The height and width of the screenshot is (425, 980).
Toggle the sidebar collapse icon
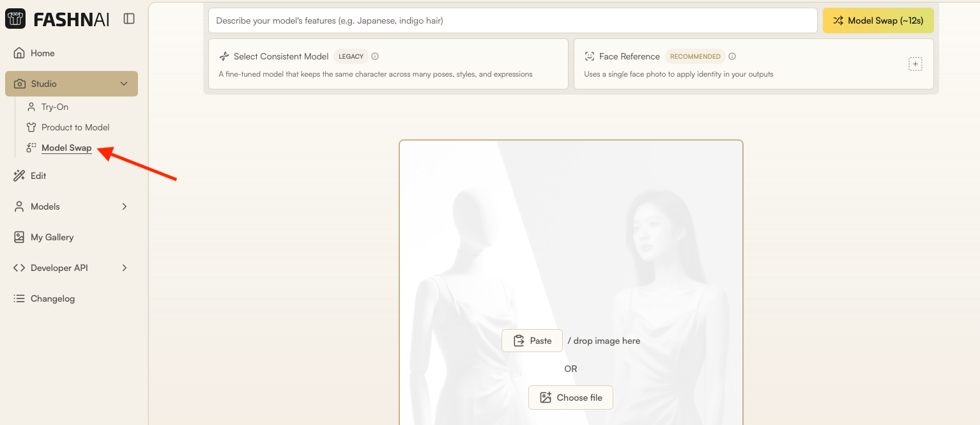tap(129, 19)
